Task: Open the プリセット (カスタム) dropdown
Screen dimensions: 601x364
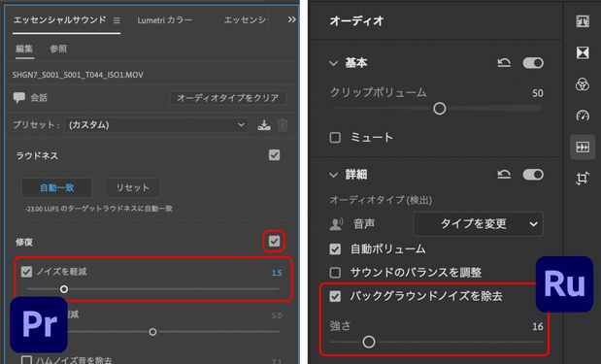Action: pyautogui.click(x=156, y=125)
